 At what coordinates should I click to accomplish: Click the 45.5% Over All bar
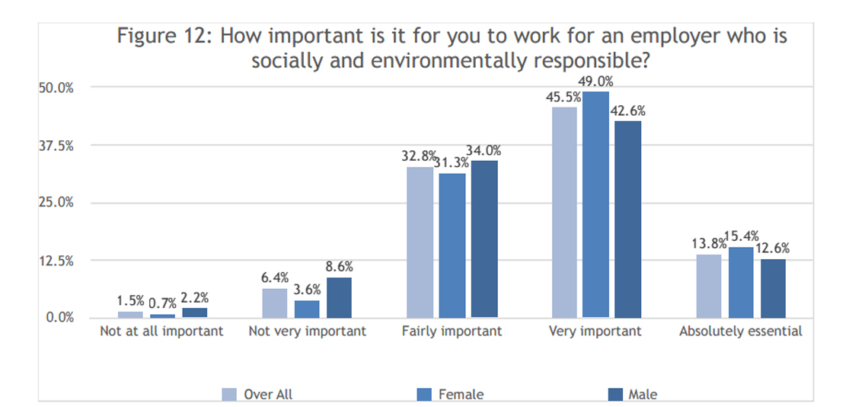pyautogui.click(x=563, y=213)
